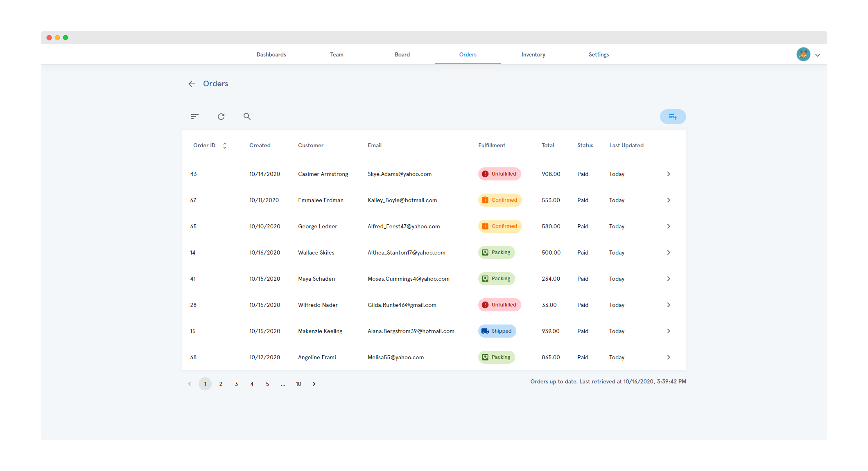Open the orders search icon
Image resolution: width=868 pixels, height=471 pixels.
point(247,117)
